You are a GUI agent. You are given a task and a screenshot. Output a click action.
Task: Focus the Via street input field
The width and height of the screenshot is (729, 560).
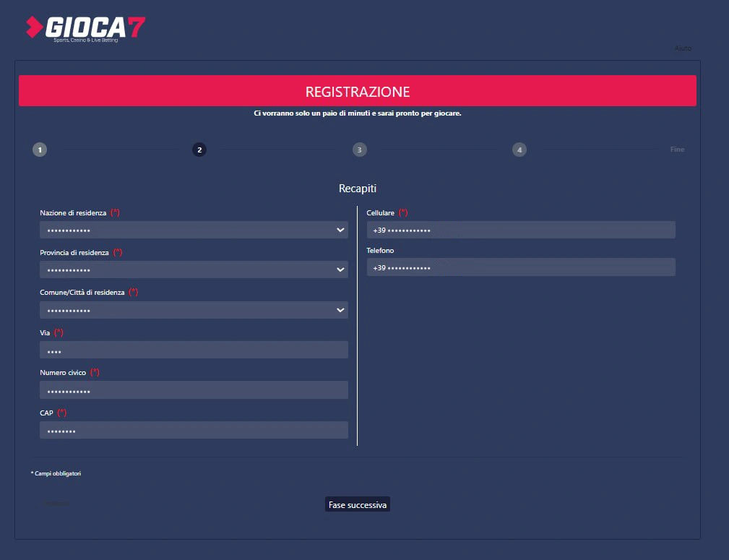[194, 350]
